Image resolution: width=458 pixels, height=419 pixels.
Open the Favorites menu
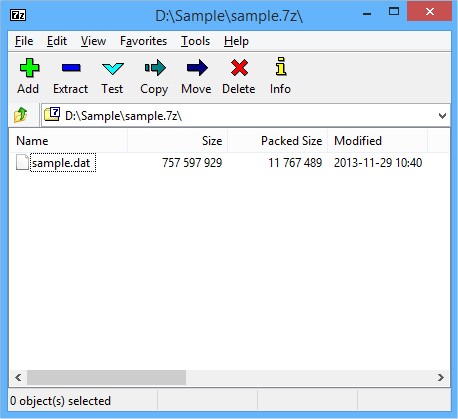pos(143,41)
